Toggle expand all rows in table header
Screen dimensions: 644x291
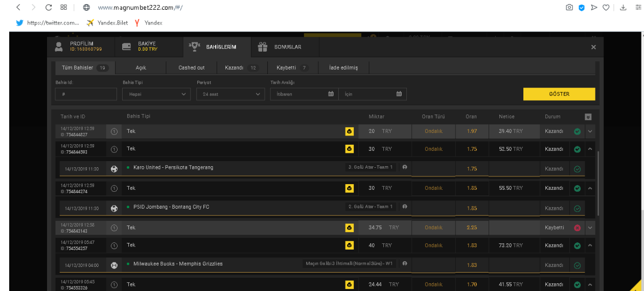click(588, 117)
